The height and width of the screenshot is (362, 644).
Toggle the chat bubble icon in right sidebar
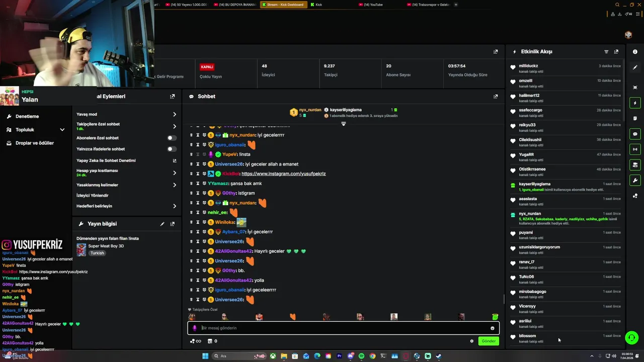pyautogui.click(x=635, y=134)
